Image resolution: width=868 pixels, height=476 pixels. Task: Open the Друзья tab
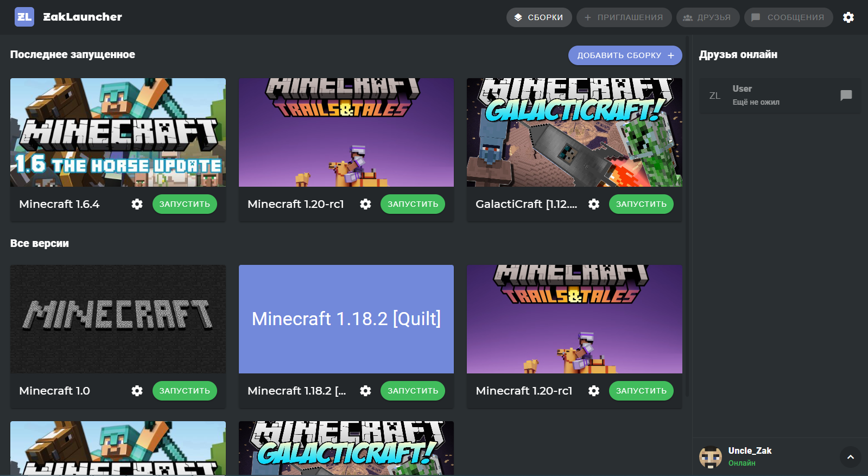point(708,17)
